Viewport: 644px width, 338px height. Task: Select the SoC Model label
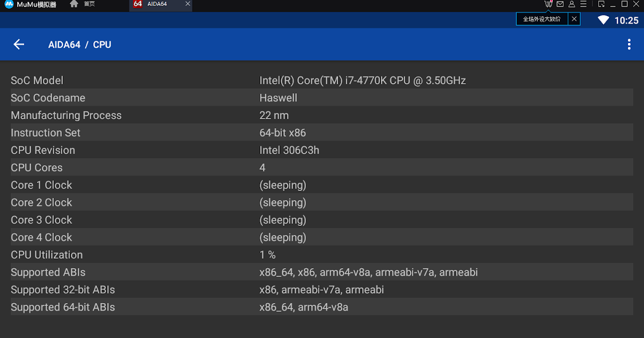[x=37, y=80]
